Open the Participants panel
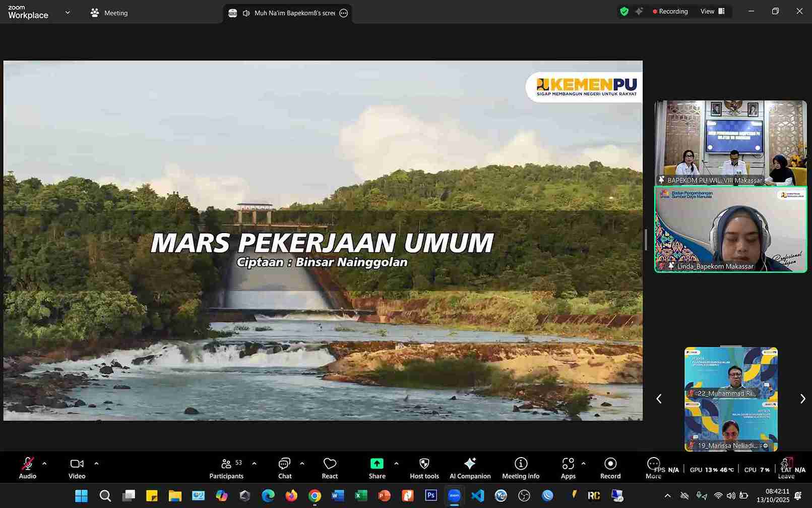 (x=226, y=468)
